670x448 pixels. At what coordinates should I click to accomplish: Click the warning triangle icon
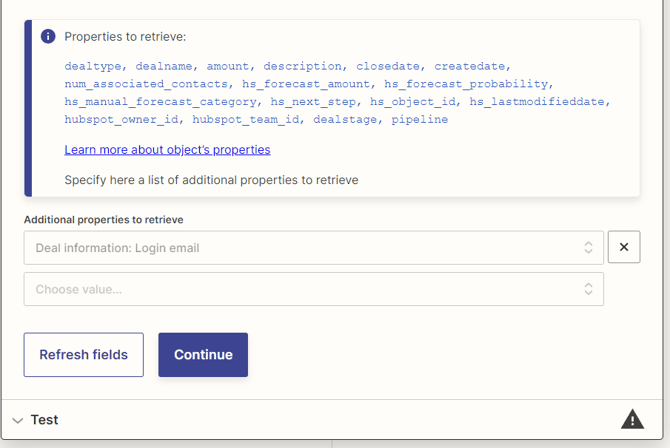(632, 419)
